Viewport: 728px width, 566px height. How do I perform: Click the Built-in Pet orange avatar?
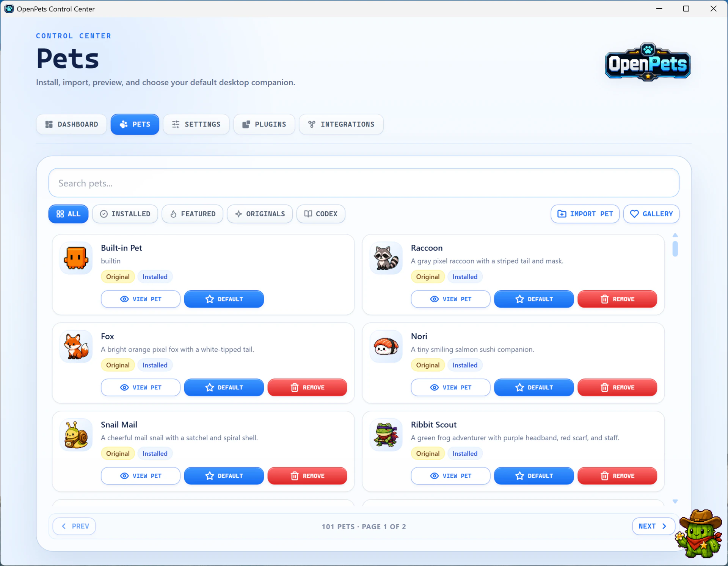coord(76,258)
